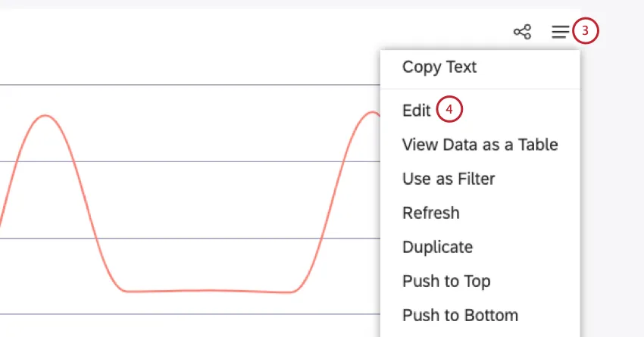The image size is (644, 337).
Task: Click the topmost horizontal chart gridline
Action: [189, 85]
